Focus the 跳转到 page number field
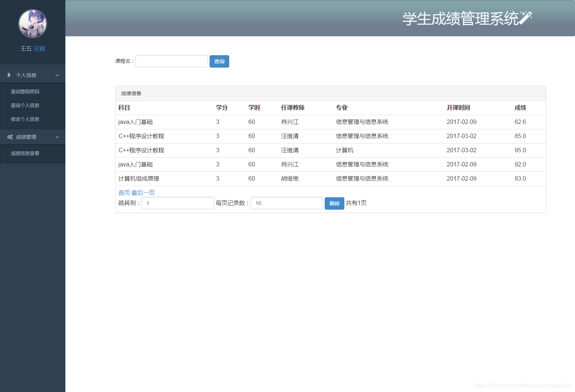This screenshot has height=392, width=575. click(x=178, y=203)
